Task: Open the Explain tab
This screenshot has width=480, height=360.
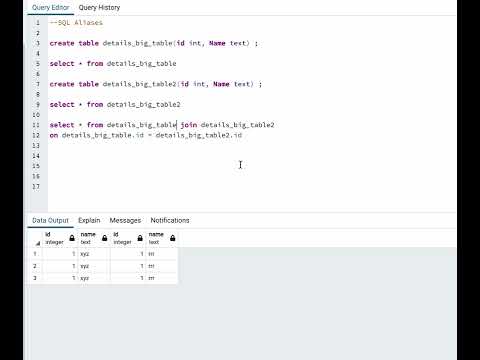Action: [x=89, y=220]
